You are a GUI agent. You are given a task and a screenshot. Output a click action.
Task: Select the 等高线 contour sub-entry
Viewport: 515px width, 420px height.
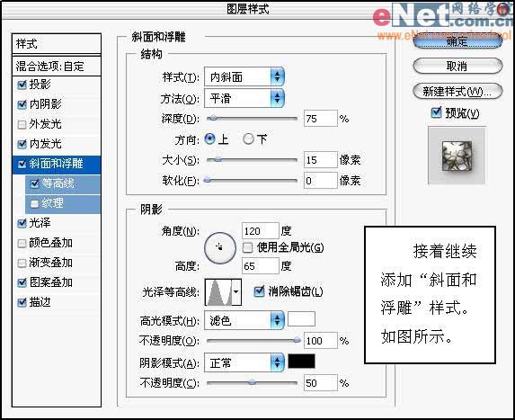click(63, 183)
